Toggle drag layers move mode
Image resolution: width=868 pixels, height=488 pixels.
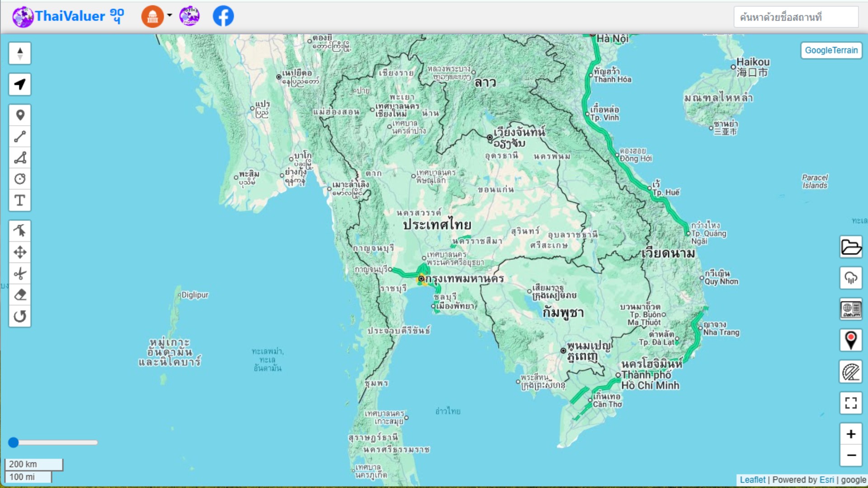point(20,252)
